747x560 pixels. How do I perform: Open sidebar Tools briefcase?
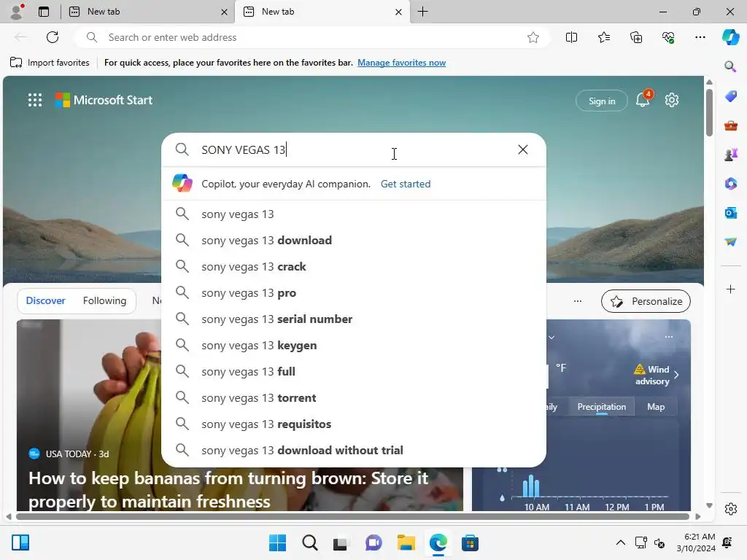coord(730,125)
